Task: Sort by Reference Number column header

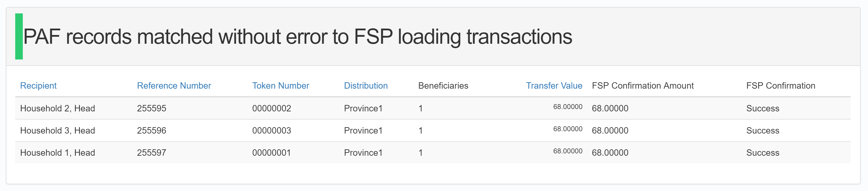Action: pos(174,86)
